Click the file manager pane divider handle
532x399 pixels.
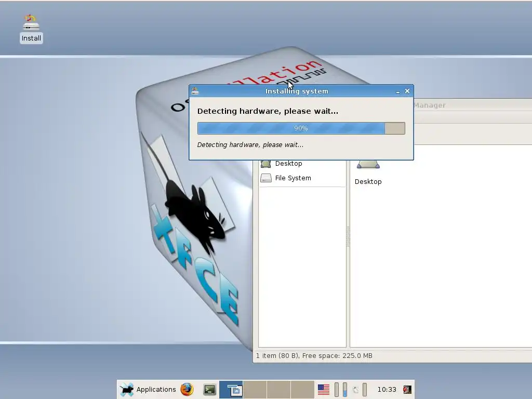coord(348,236)
